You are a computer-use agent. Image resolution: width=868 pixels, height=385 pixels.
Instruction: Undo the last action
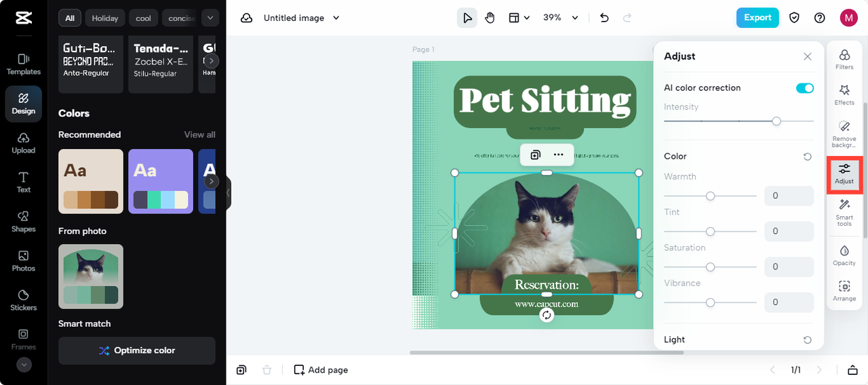605,18
